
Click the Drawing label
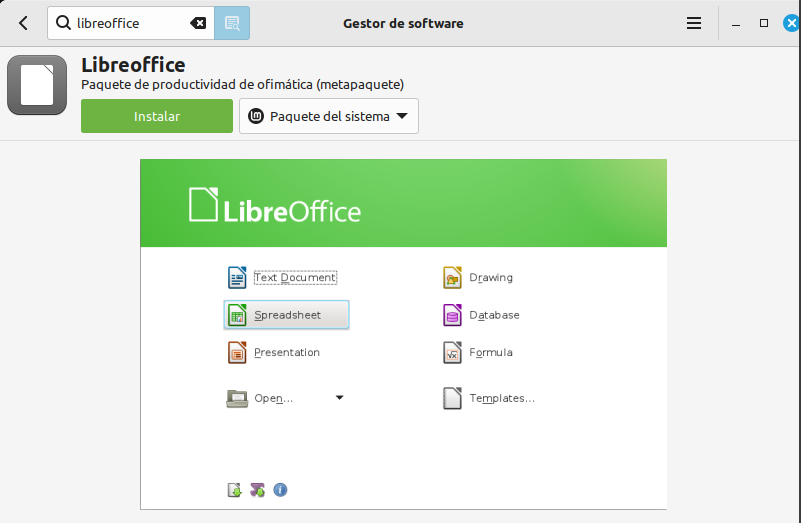(x=491, y=277)
